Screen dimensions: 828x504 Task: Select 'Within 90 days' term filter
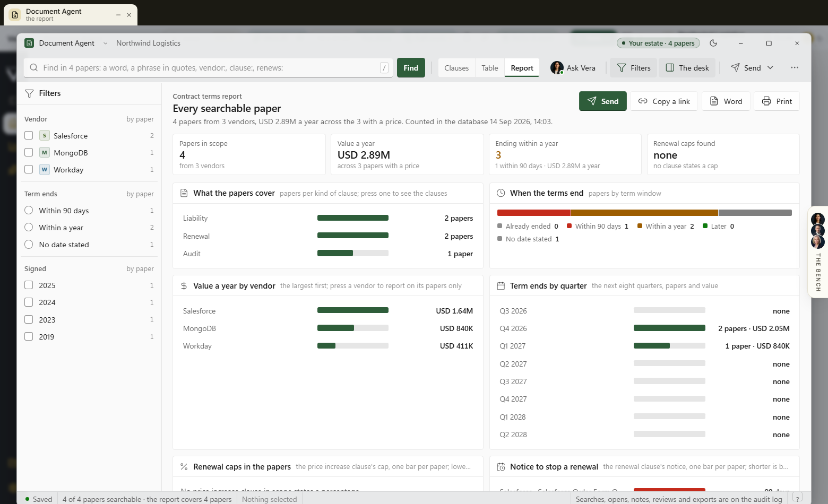(x=29, y=210)
